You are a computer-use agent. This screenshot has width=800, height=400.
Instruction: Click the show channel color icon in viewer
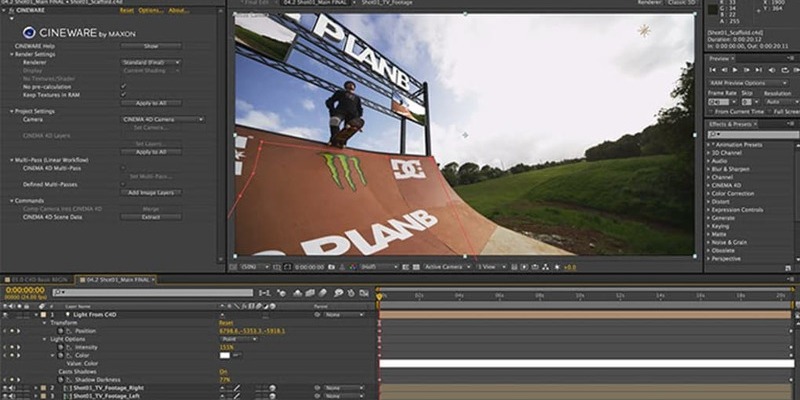352,267
